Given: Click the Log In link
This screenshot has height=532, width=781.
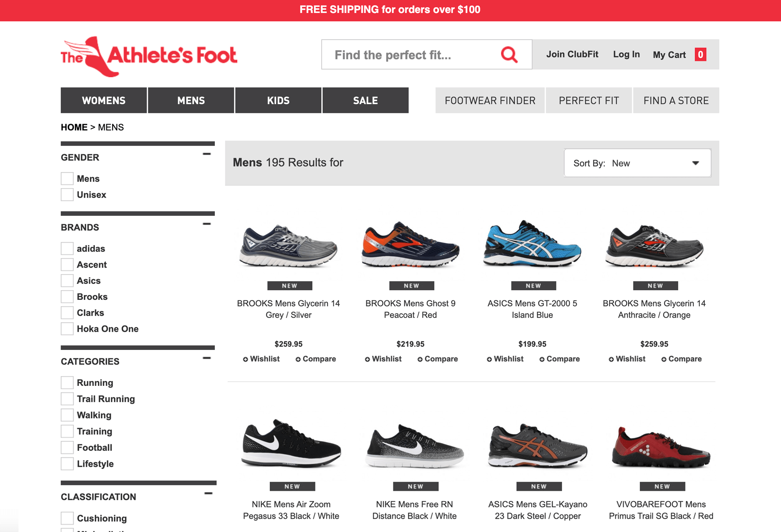Looking at the screenshot, I should [626, 54].
